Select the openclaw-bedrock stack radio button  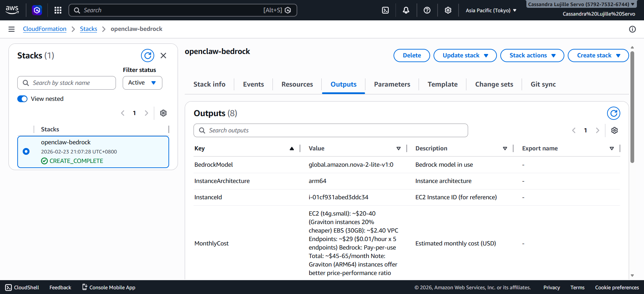coord(26,151)
